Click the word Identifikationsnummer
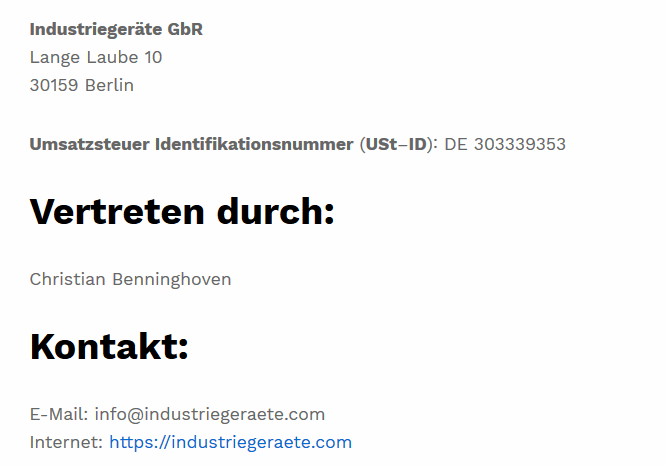The width and height of the screenshot is (666, 465). pyautogui.click(x=254, y=144)
